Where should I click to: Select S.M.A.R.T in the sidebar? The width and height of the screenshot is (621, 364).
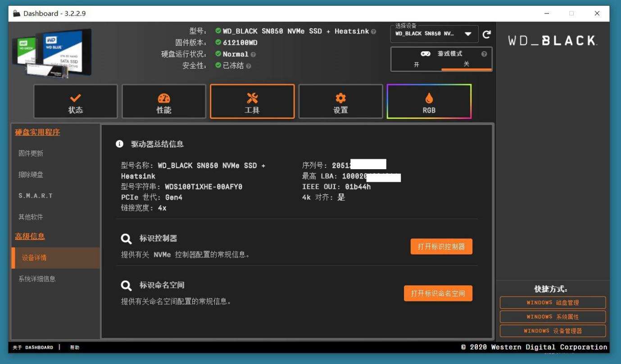coord(36,196)
